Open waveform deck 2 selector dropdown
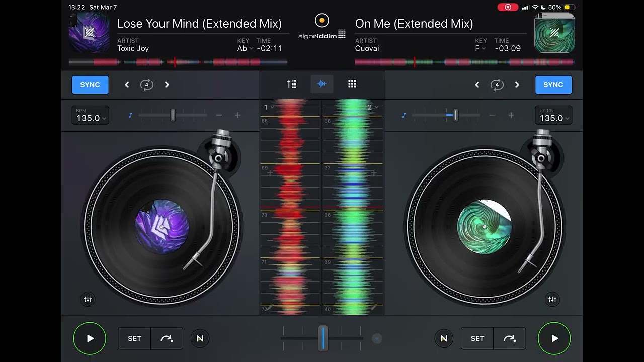This screenshot has width=644, height=362. (373, 107)
